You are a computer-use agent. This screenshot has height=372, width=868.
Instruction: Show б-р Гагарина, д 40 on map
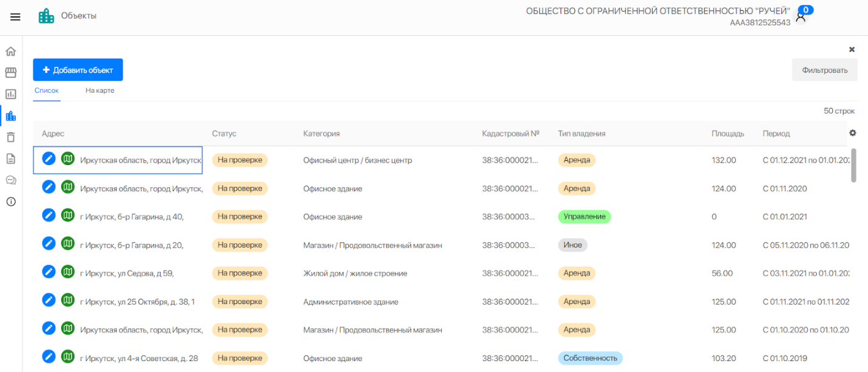(68, 216)
